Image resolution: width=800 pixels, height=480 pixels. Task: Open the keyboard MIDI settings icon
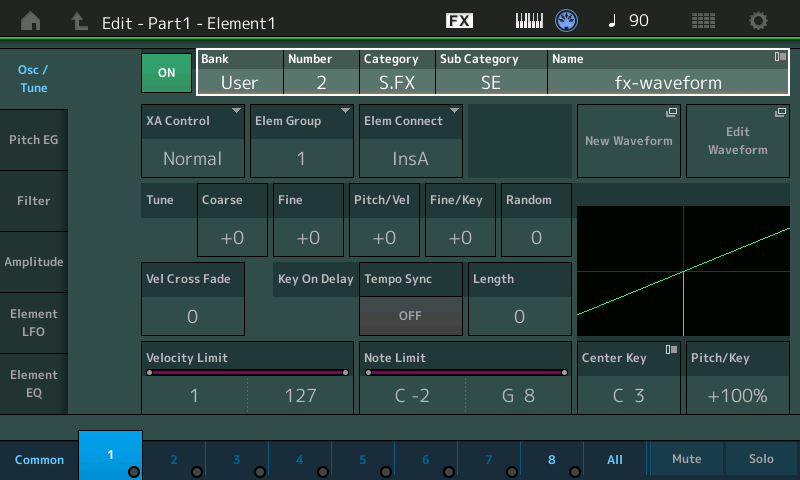point(530,21)
